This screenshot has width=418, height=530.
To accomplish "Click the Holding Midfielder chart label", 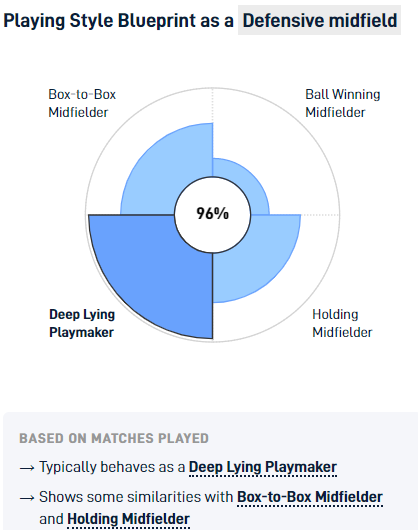I will pos(342,323).
